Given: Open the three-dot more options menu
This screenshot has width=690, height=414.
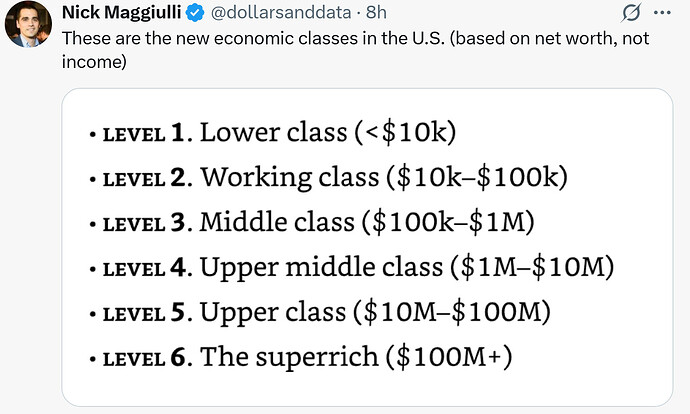Looking at the screenshot, I should coord(662,12).
